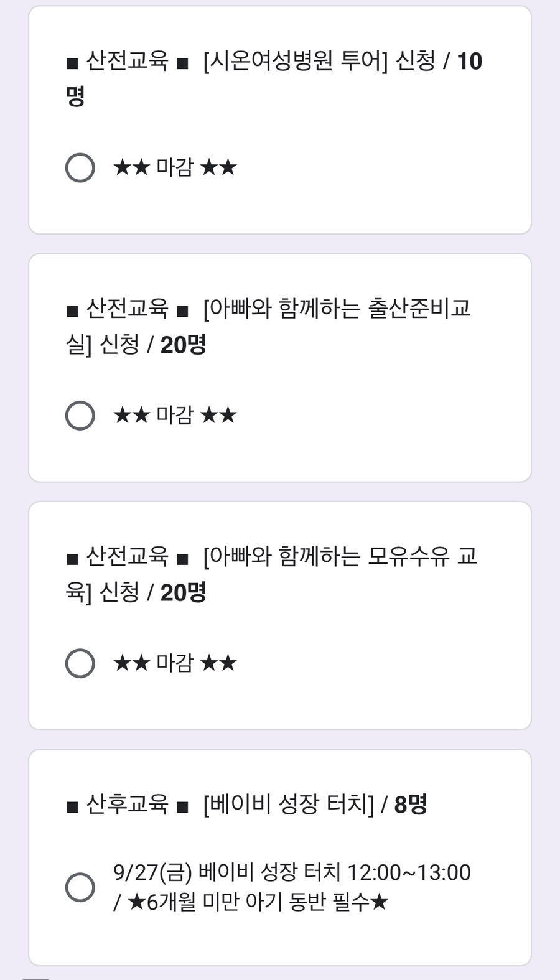
Task: Click the bold 10명 capacity text
Action: [x=469, y=62]
